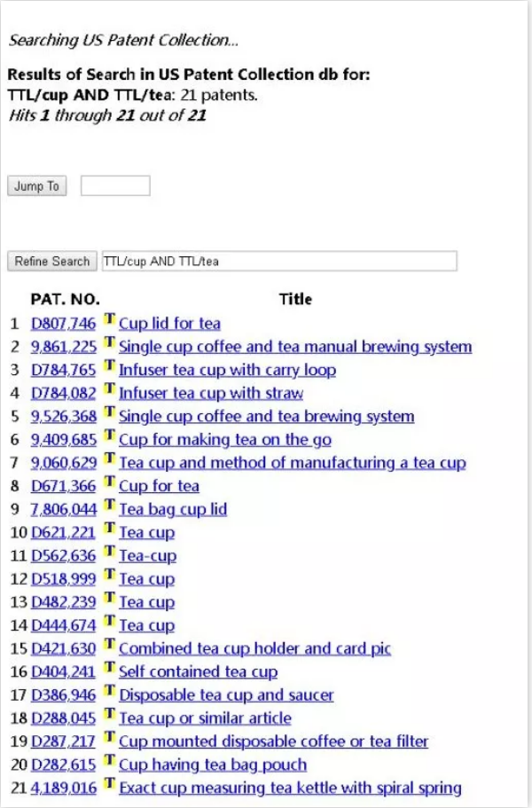Image resolution: width=532 pixels, height=808 pixels.
Task: Click the T icon beside Cup lid for tea
Action: pos(110,322)
